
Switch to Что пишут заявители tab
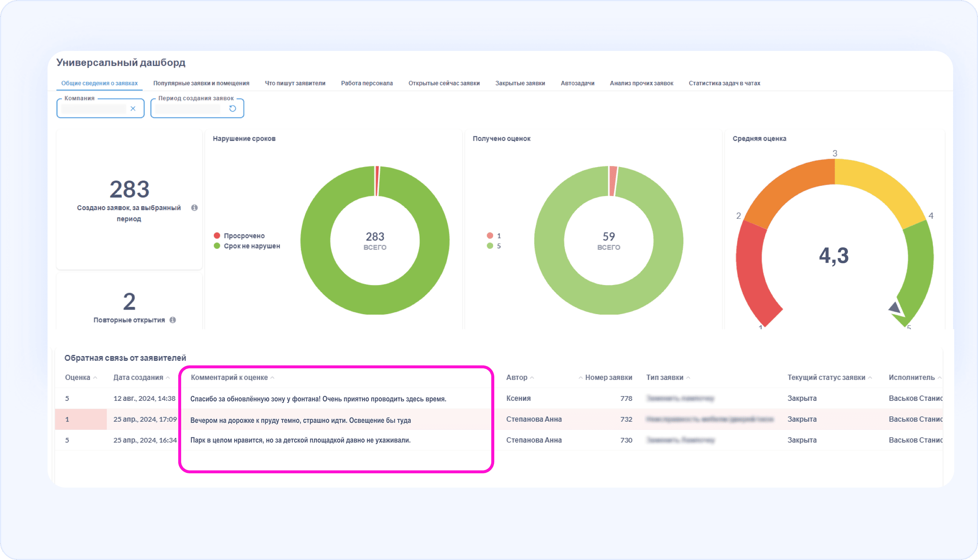pos(295,83)
